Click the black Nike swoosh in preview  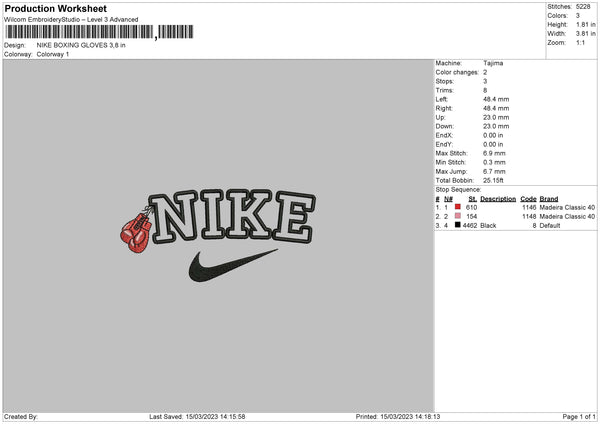click(x=233, y=266)
